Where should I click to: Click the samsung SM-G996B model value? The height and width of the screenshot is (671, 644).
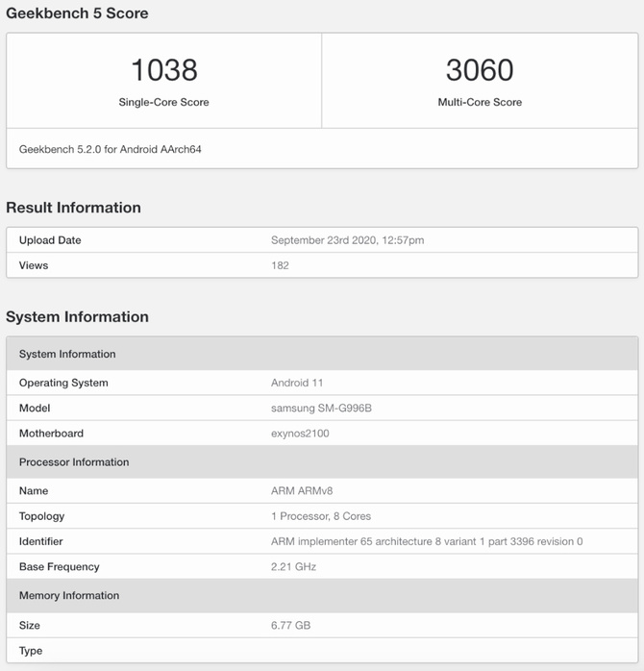coord(321,408)
